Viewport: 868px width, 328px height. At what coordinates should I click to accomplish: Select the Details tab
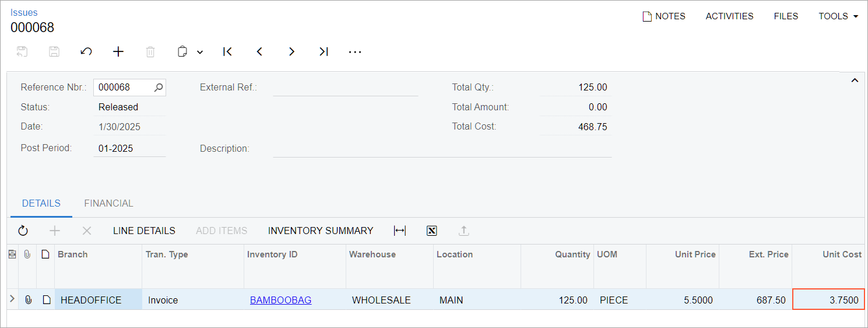41,204
